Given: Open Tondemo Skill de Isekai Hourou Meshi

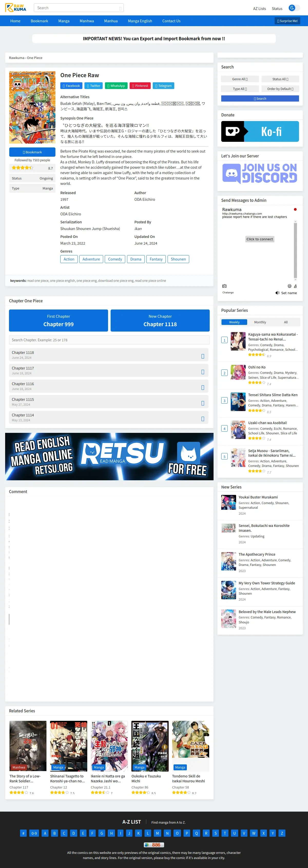Looking at the screenshot, I should 188,779.
